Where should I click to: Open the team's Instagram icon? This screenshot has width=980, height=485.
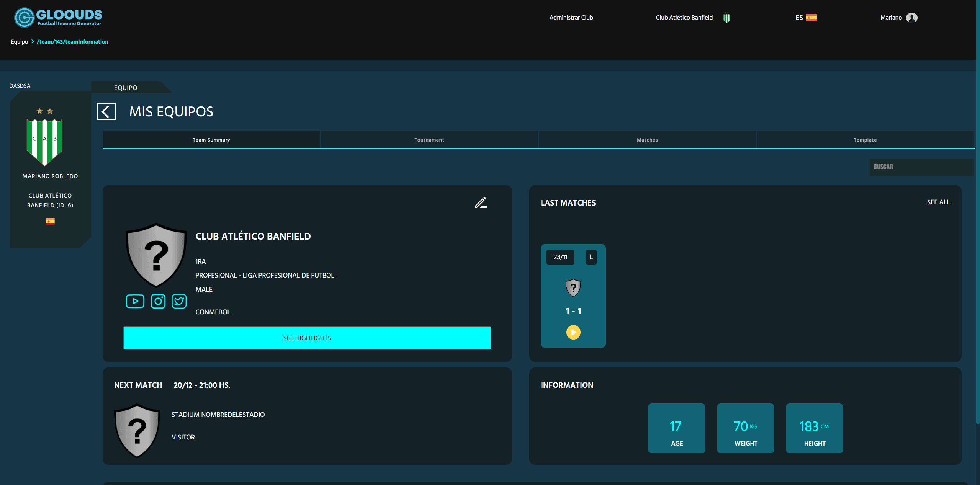pos(158,301)
